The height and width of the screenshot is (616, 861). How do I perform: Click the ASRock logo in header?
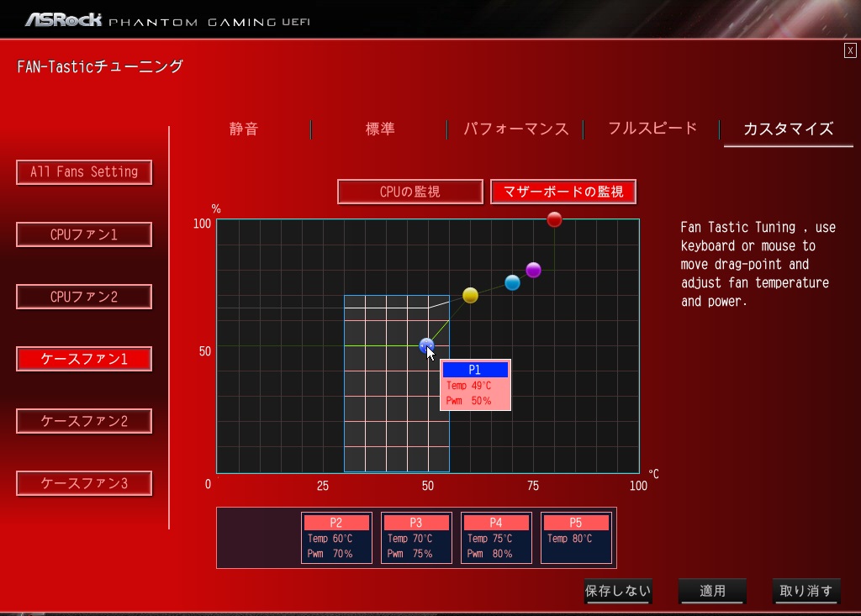point(64,20)
